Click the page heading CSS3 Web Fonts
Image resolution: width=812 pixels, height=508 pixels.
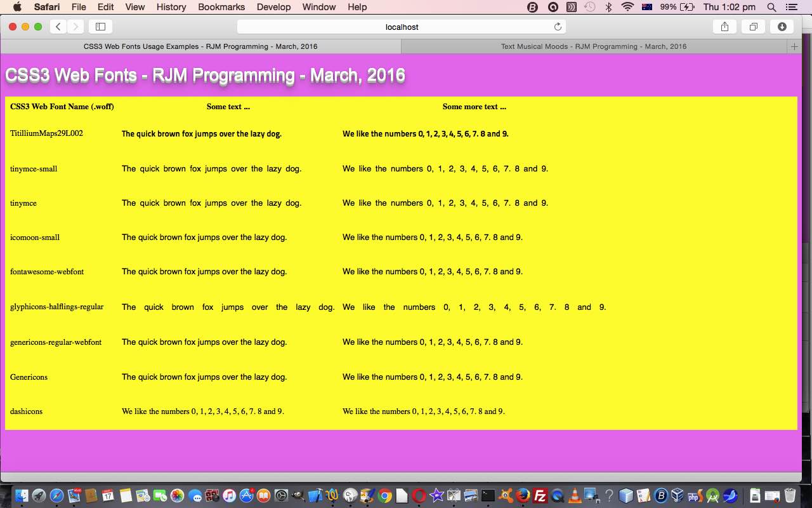click(x=206, y=76)
